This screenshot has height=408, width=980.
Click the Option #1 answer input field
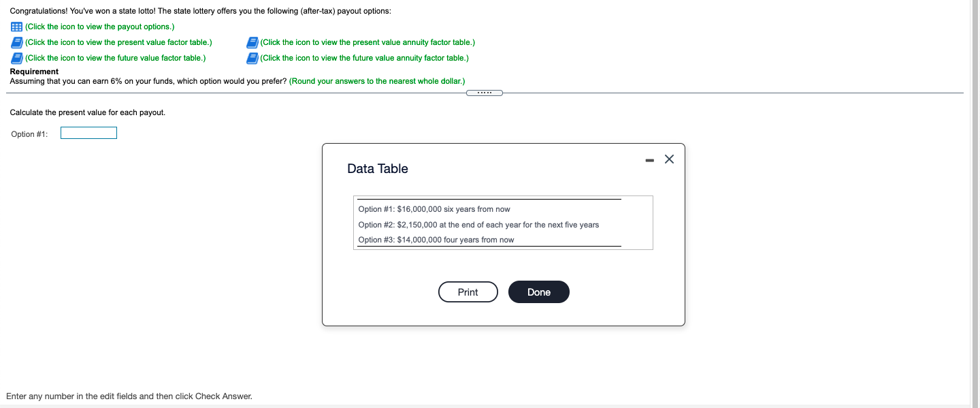(x=88, y=132)
